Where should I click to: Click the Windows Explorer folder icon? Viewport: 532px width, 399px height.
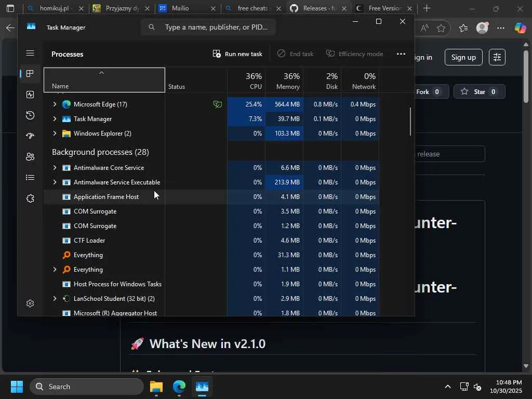[66, 134]
